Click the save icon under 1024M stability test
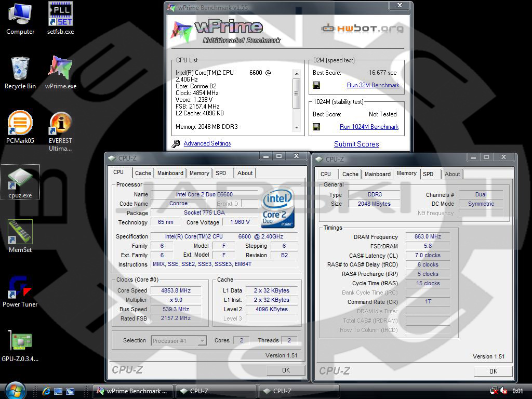532x399 pixels. point(316,127)
